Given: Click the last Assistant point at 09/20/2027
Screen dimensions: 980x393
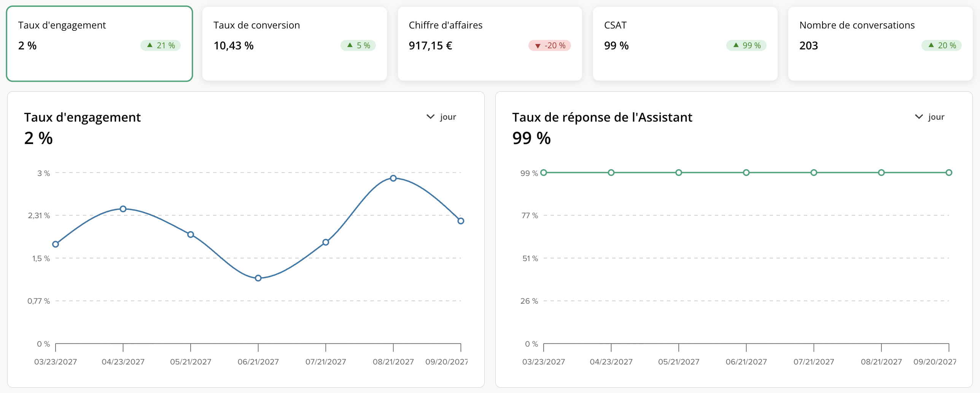Looking at the screenshot, I should pyautogui.click(x=949, y=173).
